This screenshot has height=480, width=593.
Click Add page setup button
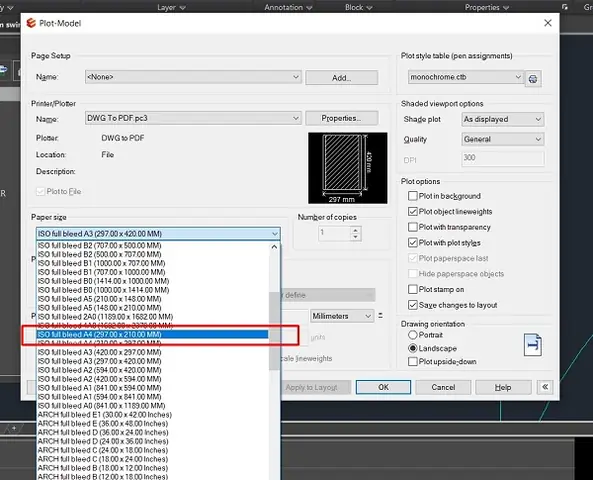point(342,78)
